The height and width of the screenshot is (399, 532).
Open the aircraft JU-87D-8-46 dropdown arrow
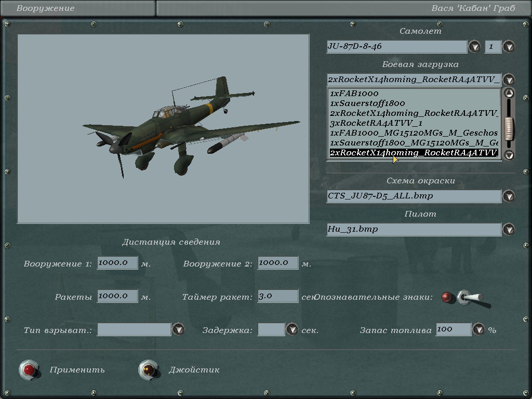(x=474, y=46)
